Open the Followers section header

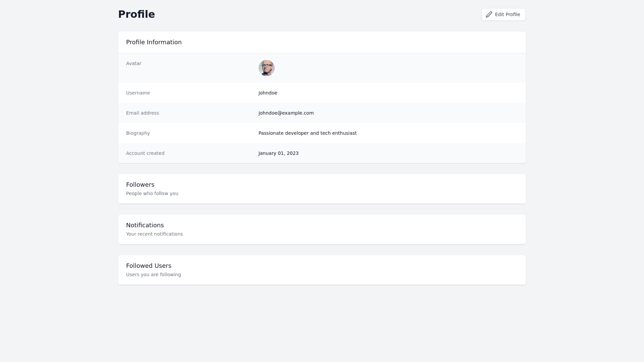tap(140, 185)
